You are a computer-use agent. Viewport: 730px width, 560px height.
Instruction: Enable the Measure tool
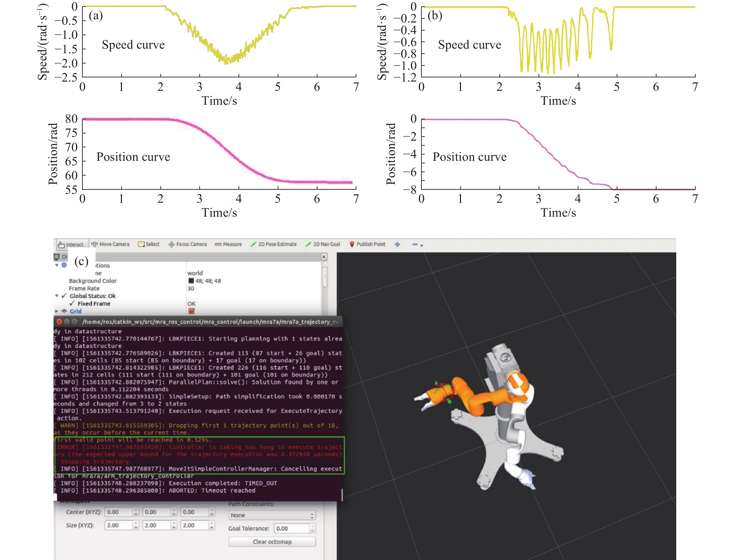click(228, 244)
